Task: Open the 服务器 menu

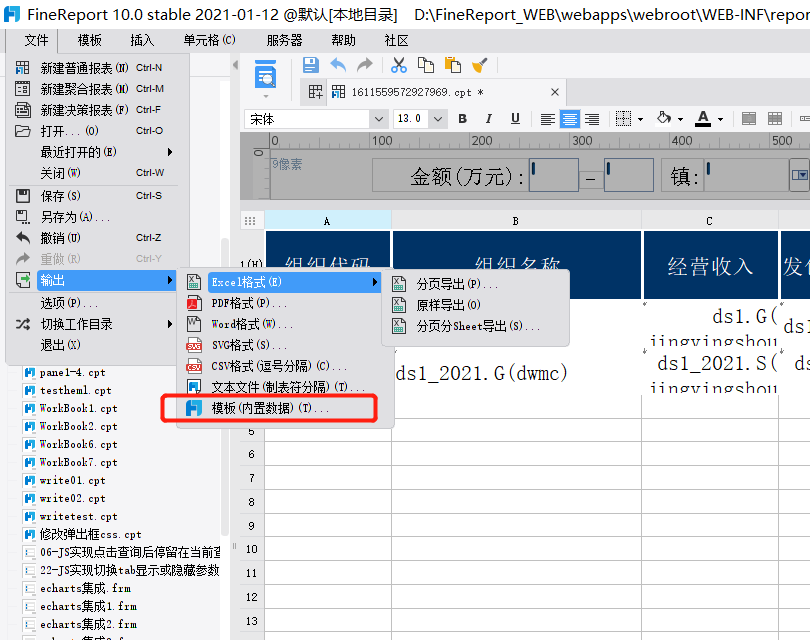Action: click(x=284, y=40)
